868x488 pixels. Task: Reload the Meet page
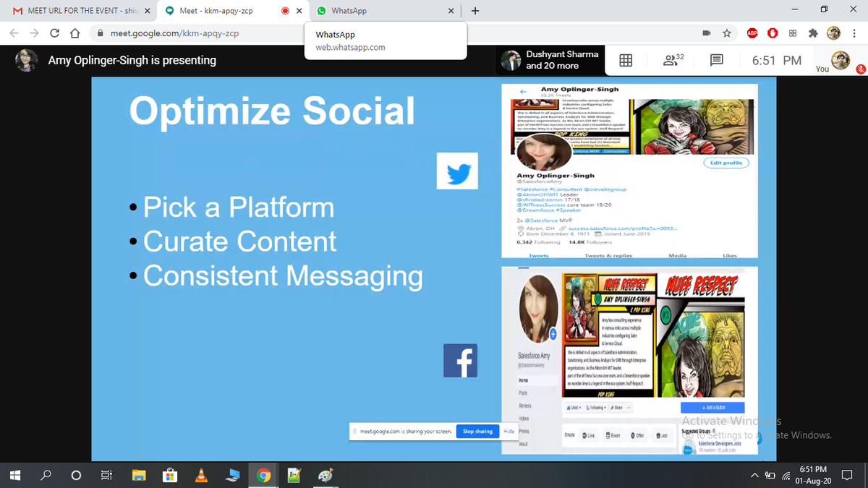coord(55,33)
